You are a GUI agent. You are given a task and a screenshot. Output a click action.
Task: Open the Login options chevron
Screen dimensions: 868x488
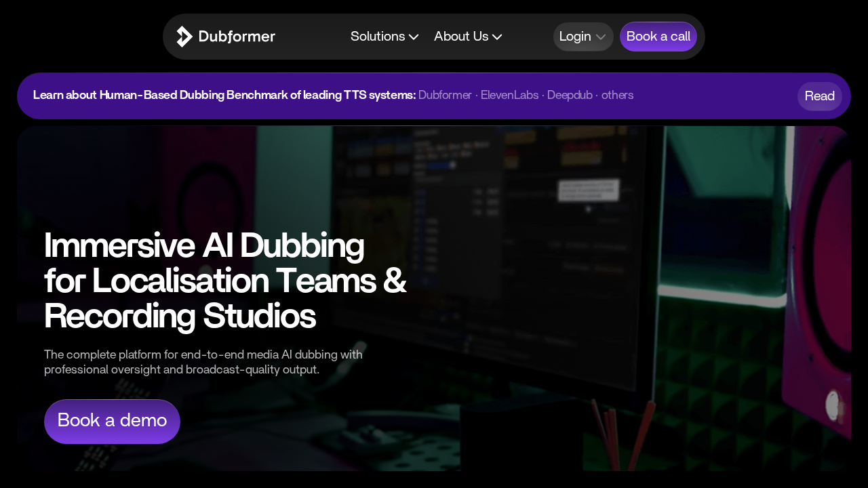point(602,37)
